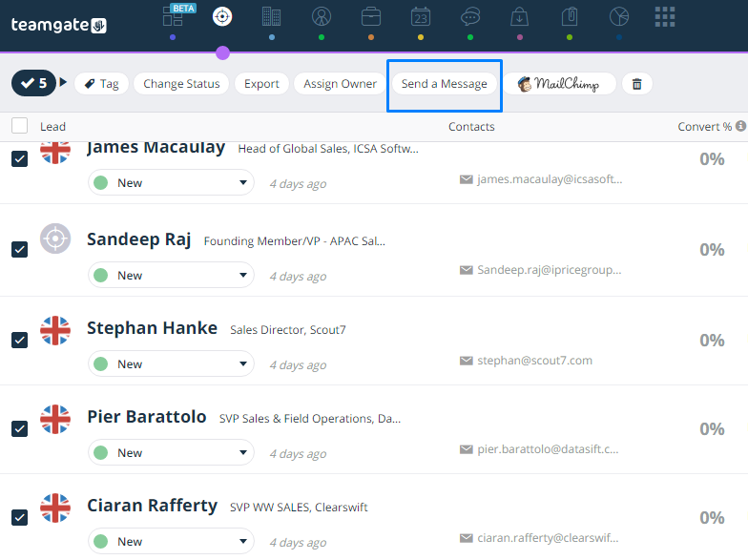The width and height of the screenshot is (748, 560).
Task: Click the Change Status button
Action: tap(181, 84)
